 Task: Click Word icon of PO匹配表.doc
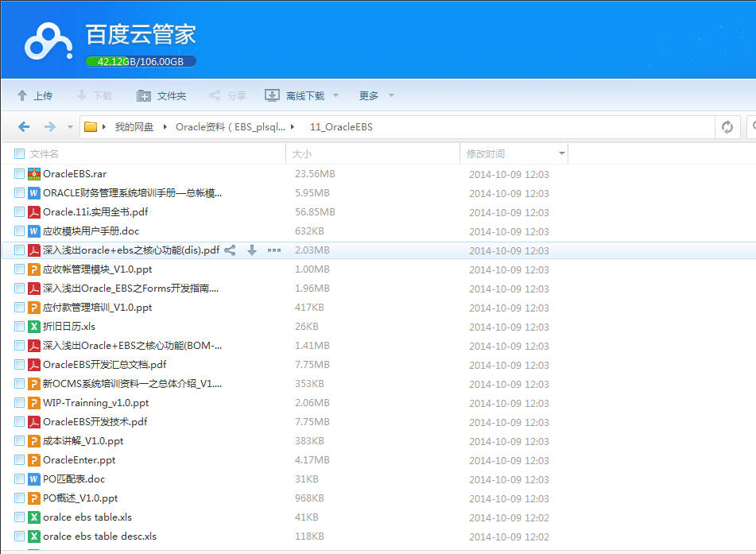[33, 478]
